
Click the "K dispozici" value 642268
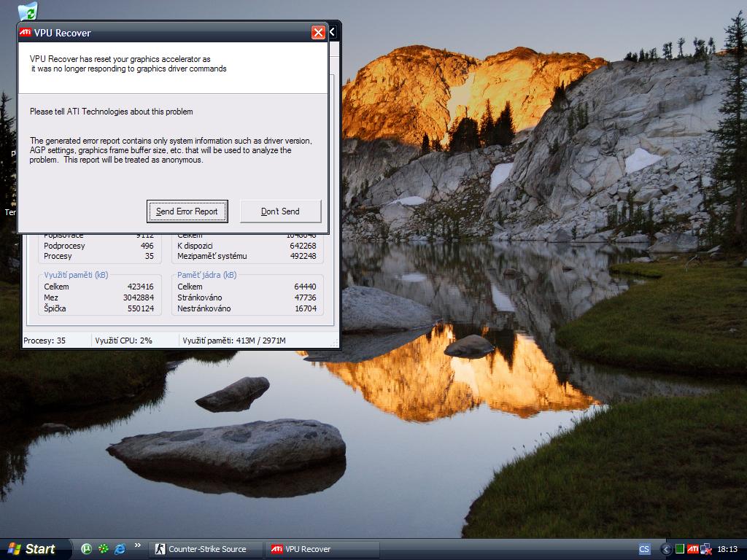coord(303,246)
